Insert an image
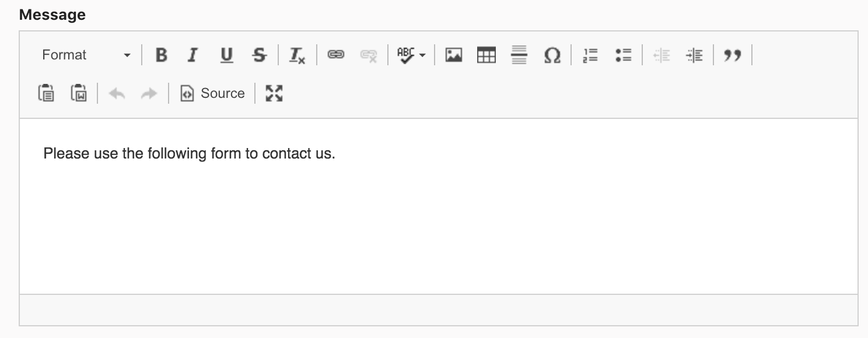868x338 pixels. coord(453,55)
